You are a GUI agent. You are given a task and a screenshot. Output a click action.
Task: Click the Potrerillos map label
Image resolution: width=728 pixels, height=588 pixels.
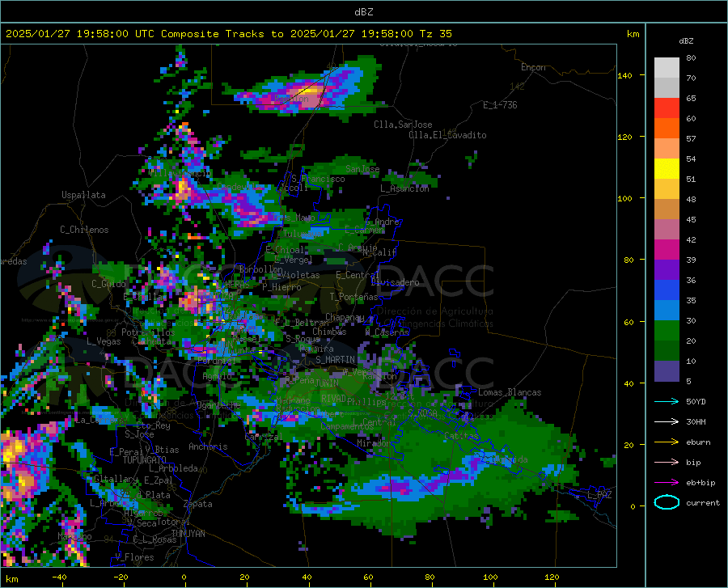pos(148,332)
